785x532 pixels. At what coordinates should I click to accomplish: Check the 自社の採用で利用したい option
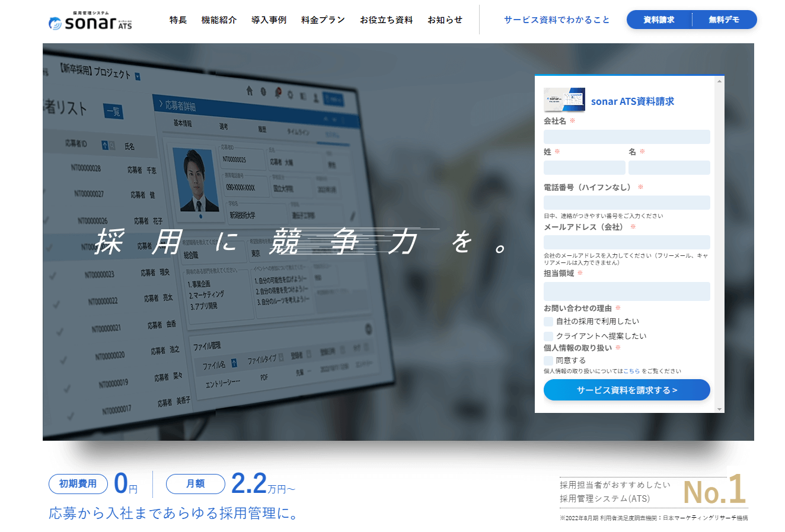[548, 321]
